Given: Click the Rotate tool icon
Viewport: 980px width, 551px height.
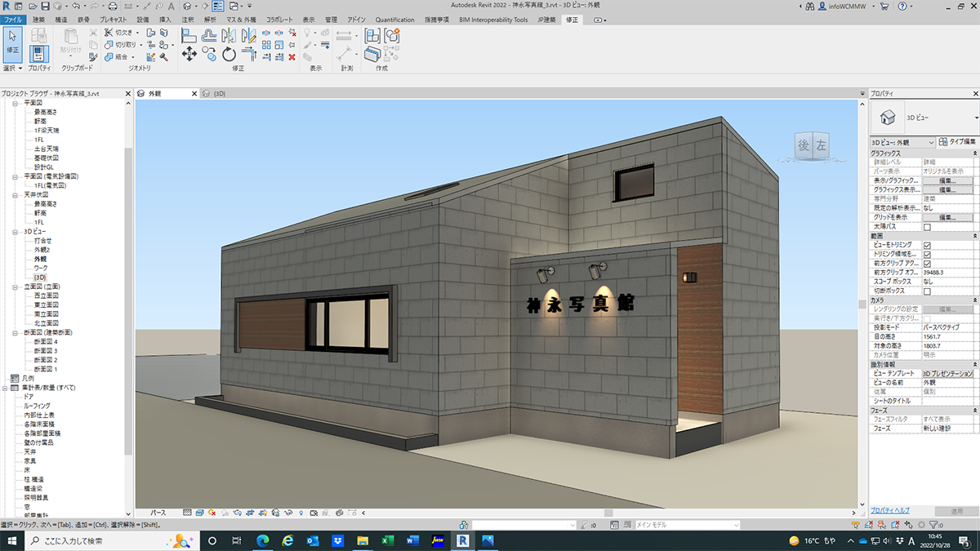Looking at the screenshot, I should click(229, 54).
